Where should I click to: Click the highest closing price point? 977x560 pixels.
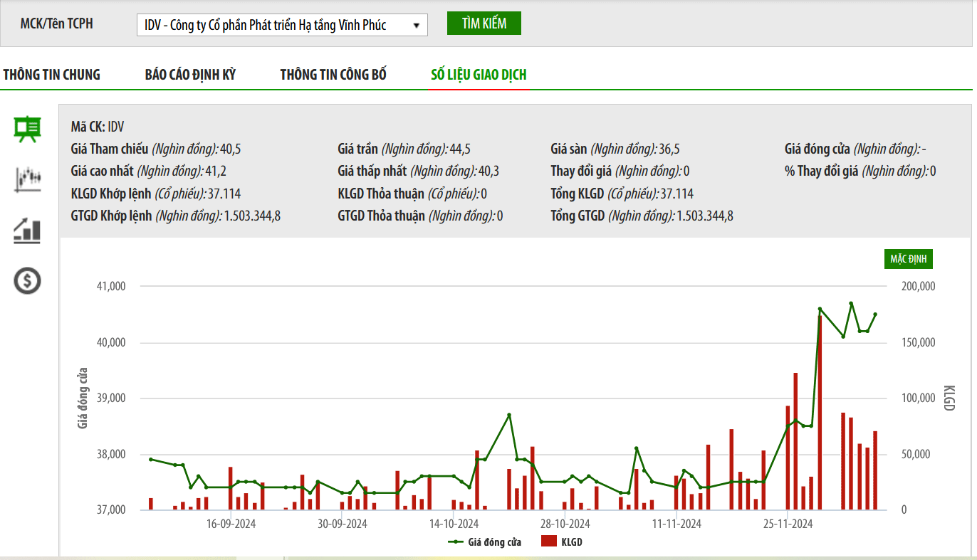[851, 304]
